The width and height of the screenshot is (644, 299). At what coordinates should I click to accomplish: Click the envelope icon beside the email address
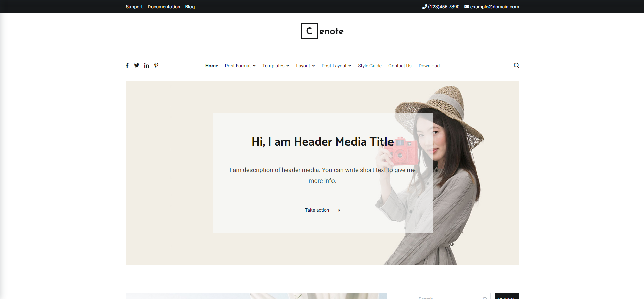467,7
